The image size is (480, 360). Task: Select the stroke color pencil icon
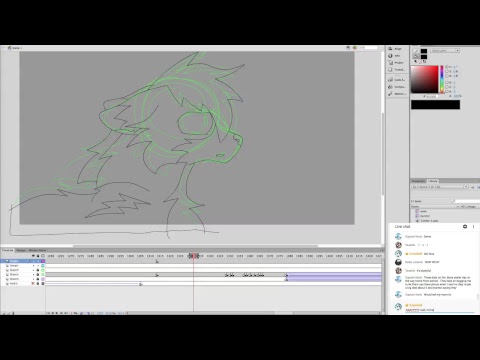pos(416,51)
